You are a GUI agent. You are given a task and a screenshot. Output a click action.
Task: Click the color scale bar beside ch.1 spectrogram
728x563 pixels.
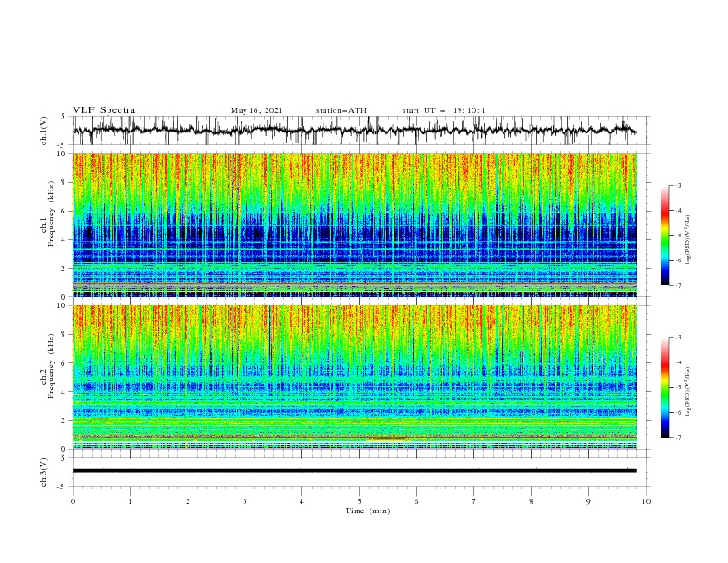(665, 236)
